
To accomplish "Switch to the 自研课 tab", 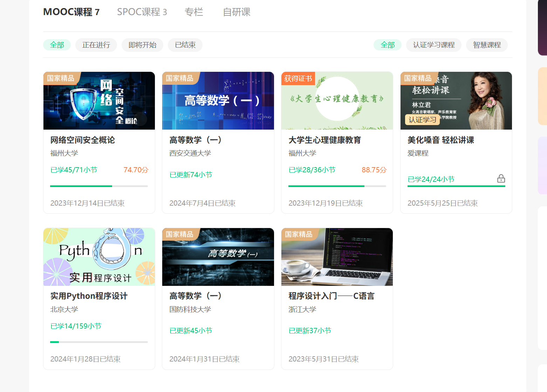I will pos(236,12).
